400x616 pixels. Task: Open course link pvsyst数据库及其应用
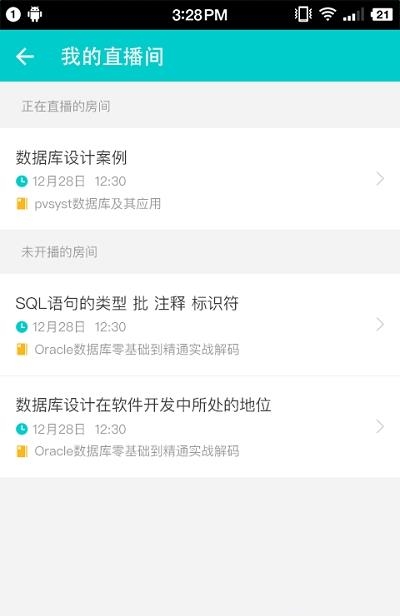[x=97, y=204]
